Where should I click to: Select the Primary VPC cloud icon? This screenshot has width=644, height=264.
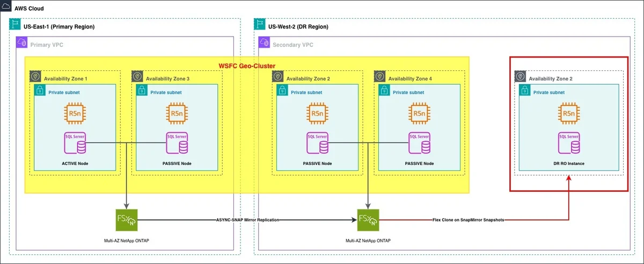coord(22,43)
